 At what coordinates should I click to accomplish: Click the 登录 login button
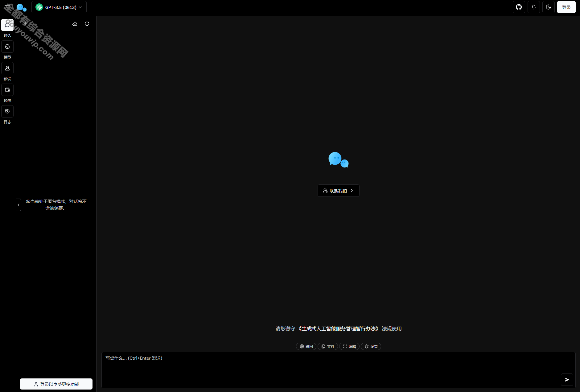click(x=566, y=7)
